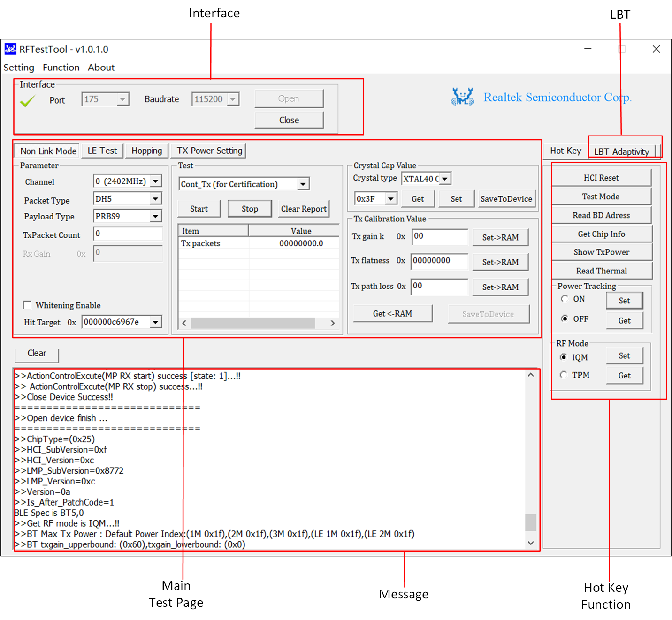This screenshot has height=620, width=672.
Task: Click the green checkmark connection status icon
Action: tap(27, 101)
